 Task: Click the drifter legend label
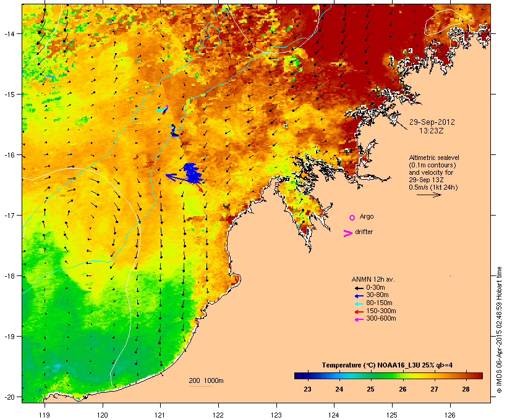[x=364, y=232]
